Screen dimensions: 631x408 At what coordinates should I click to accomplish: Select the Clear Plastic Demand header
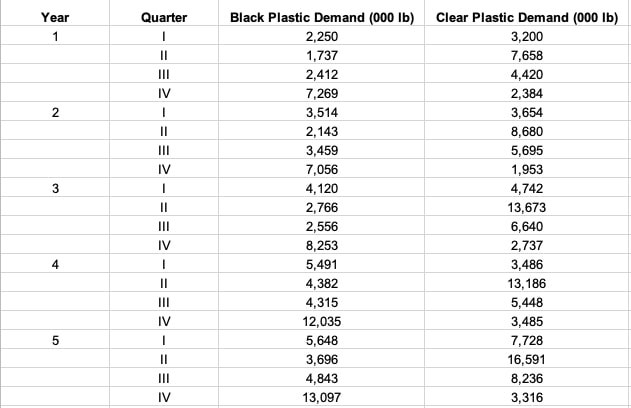click(x=526, y=17)
